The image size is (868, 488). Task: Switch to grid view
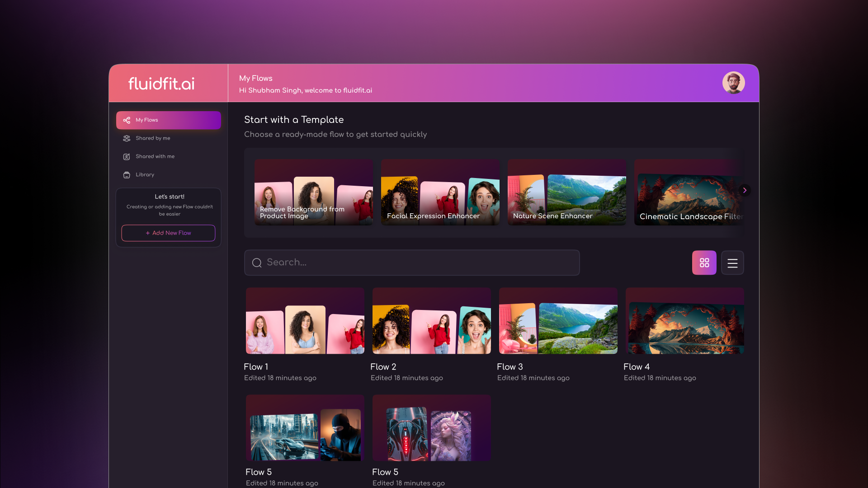coord(704,263)
